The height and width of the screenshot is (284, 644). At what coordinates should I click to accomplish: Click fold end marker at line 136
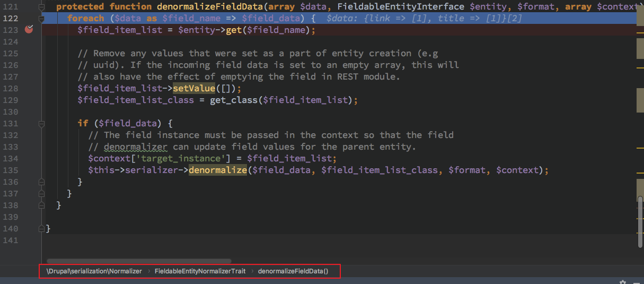coord(41,182)
